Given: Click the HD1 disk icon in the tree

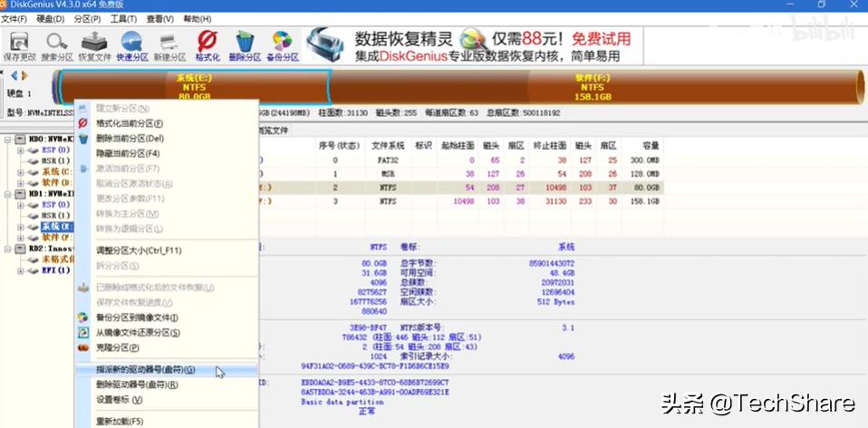Looking at the screenshot, I should (x=21, y=194).
